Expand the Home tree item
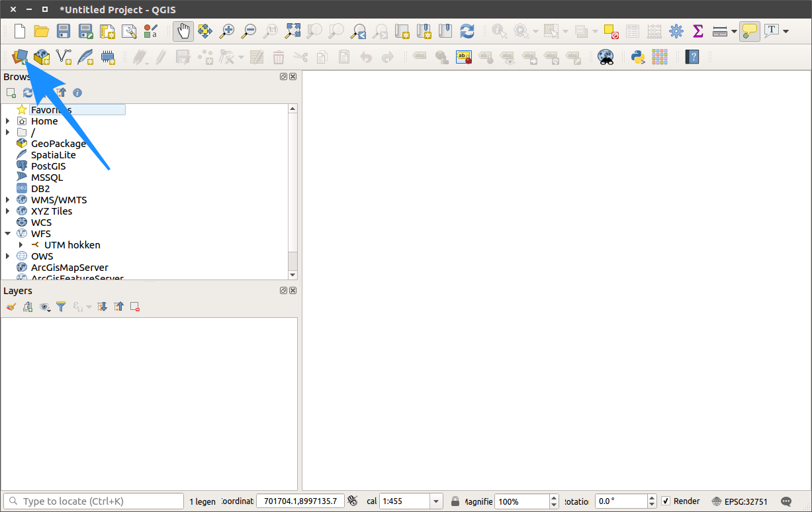This screenshot has width=812, height=512. pos(7,121)
